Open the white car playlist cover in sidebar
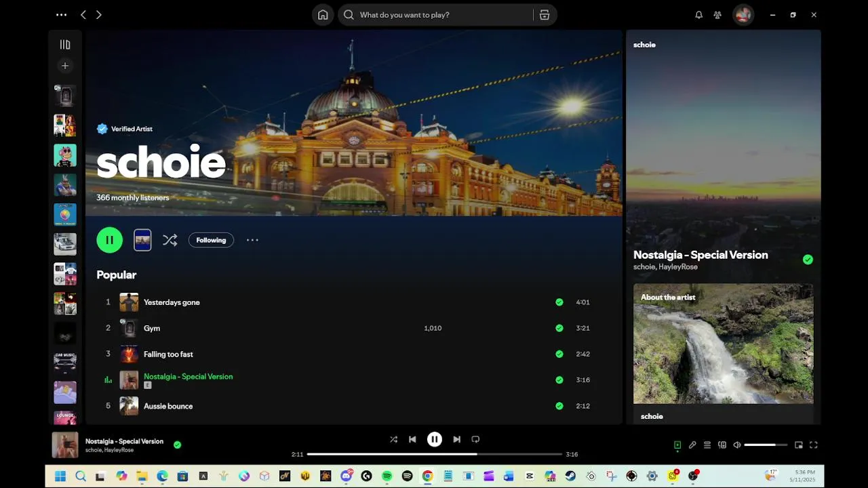The width and height of the screenshot is (868, 488). tap(65, 244)
